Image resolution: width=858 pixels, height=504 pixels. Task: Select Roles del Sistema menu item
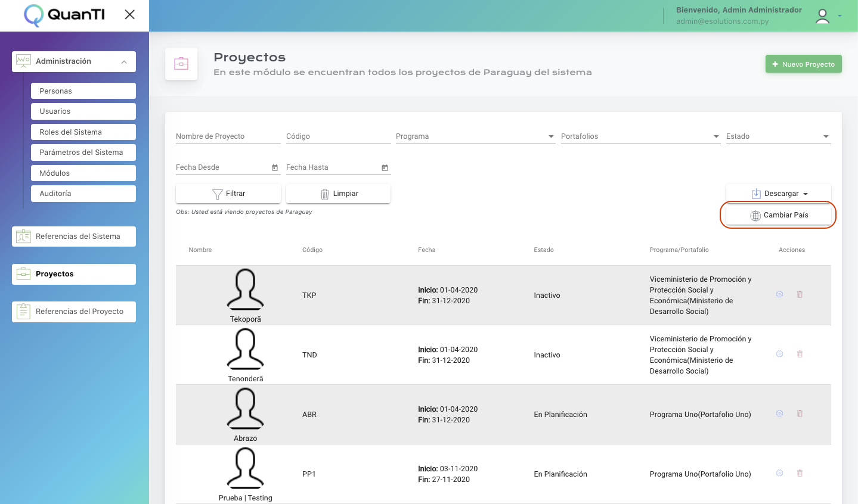(x=83, y=132)
